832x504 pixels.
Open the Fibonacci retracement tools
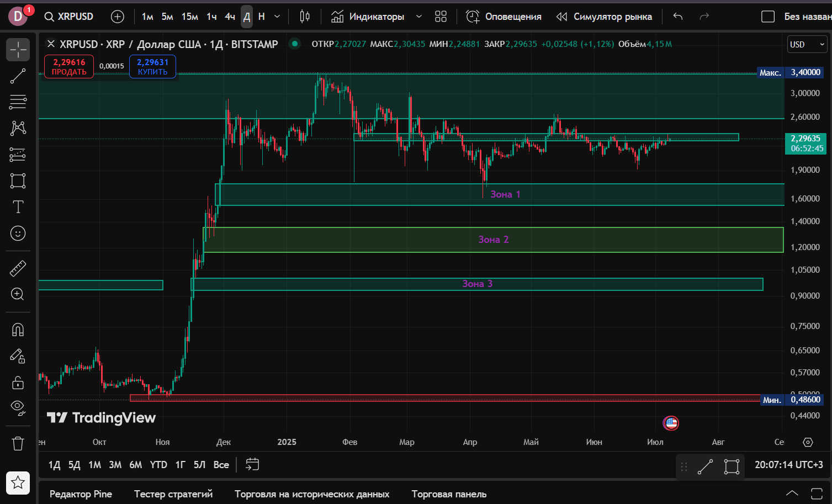point(18,102)
